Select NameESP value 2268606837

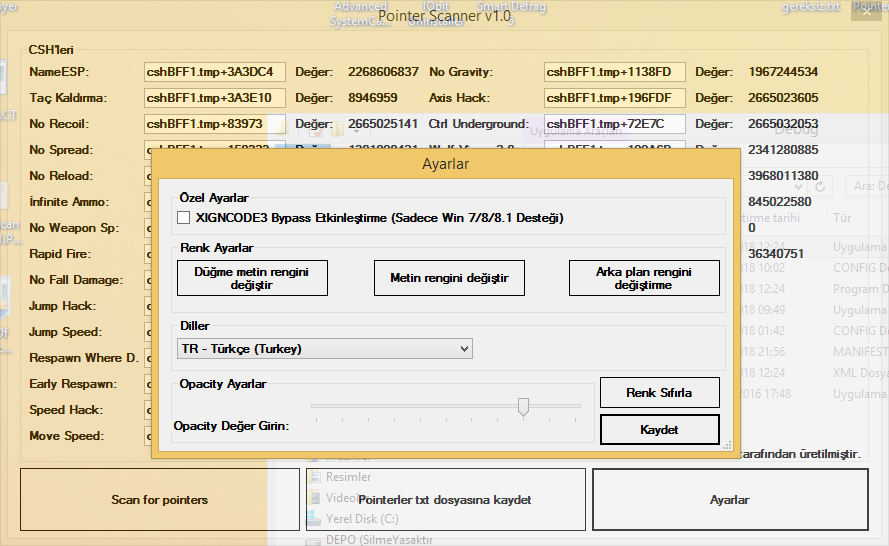click(x=383, y=72)
